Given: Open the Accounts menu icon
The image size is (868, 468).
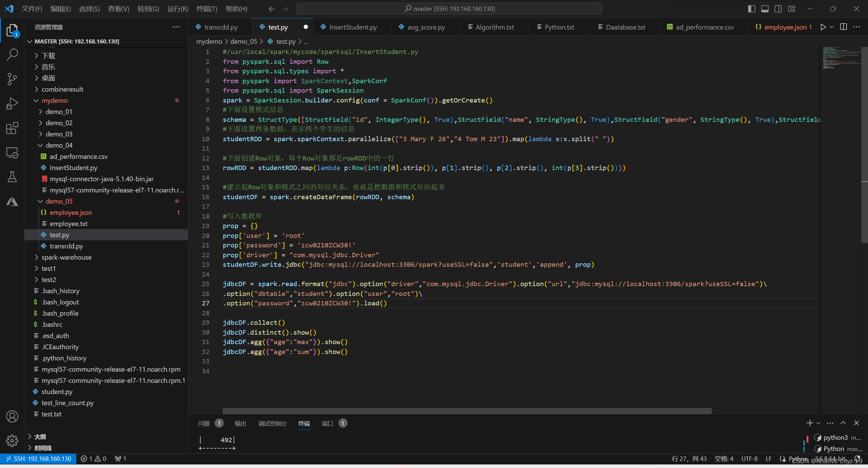Looking at the screenshot, I should click(x=12, y=416).
